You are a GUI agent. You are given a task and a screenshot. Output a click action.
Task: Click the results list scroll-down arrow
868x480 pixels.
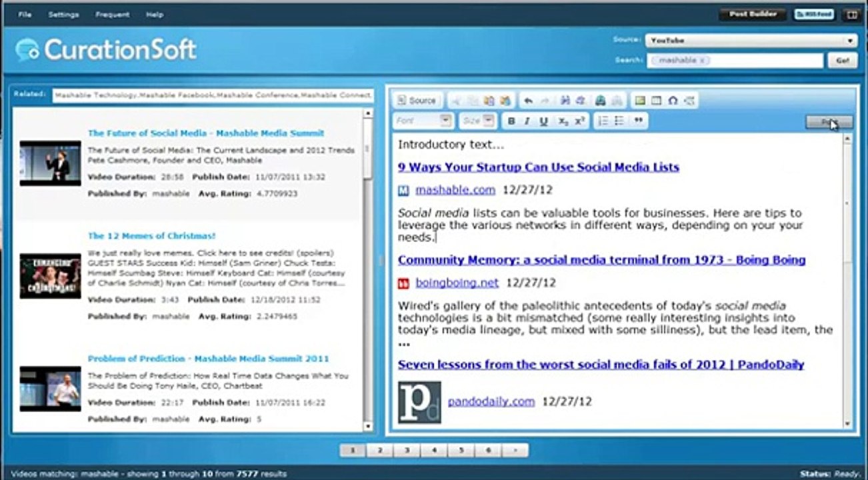(x=368, y=427)
